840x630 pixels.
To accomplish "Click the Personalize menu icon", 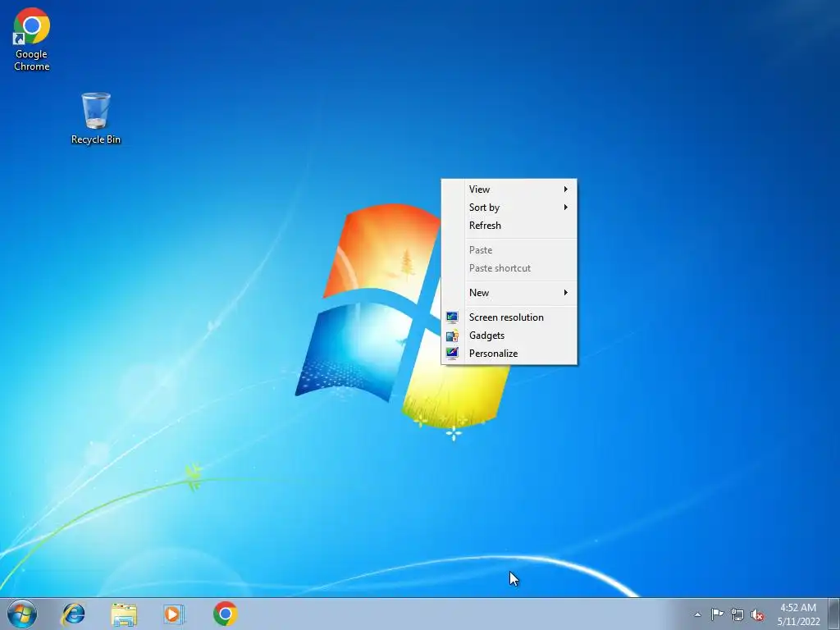I will (x=452, y=354).
